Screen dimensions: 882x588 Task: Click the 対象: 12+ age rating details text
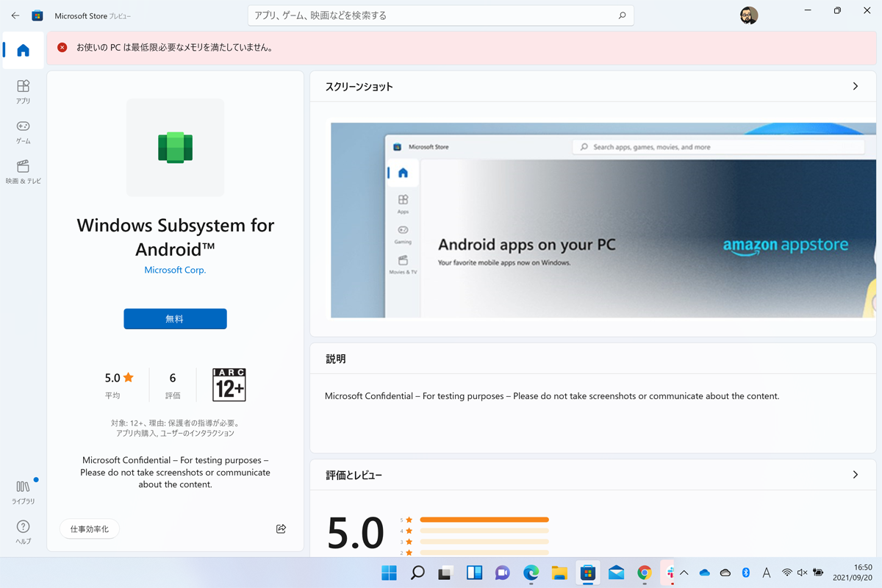(x=175, y=429)
